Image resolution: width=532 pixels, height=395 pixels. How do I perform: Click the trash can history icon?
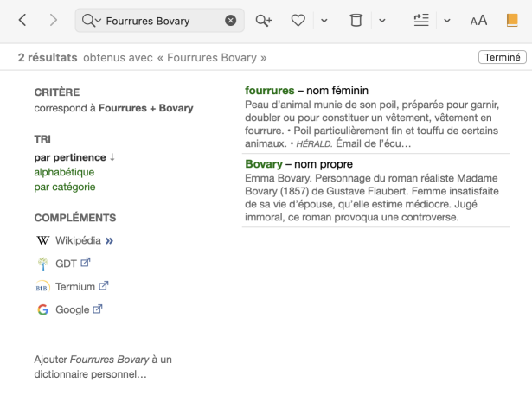point(356,20)
